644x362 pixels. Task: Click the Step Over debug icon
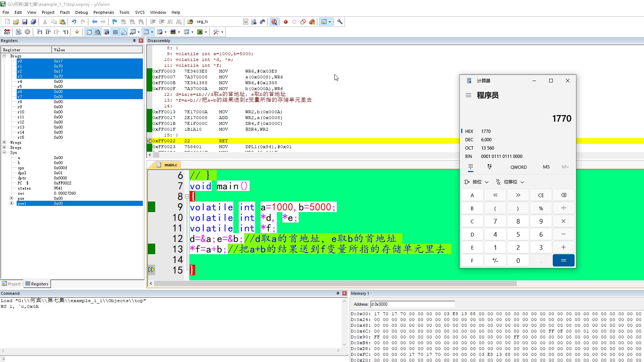click(x=48, y=32)
